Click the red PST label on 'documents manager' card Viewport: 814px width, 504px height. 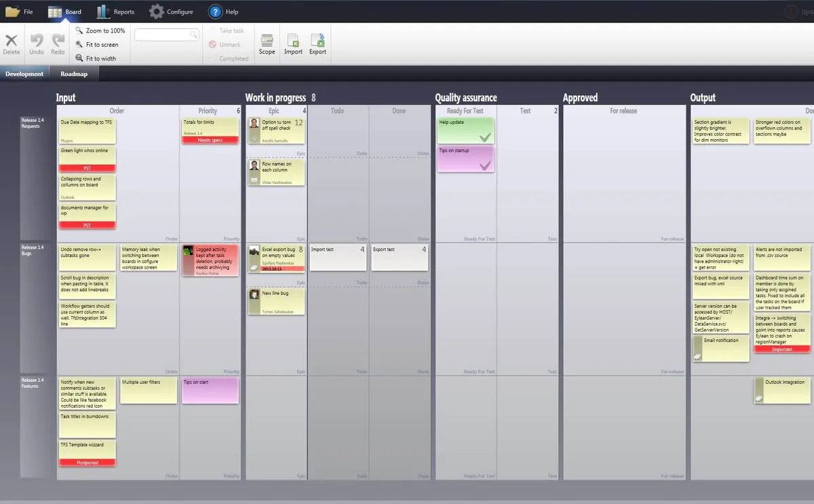point(88,225)
